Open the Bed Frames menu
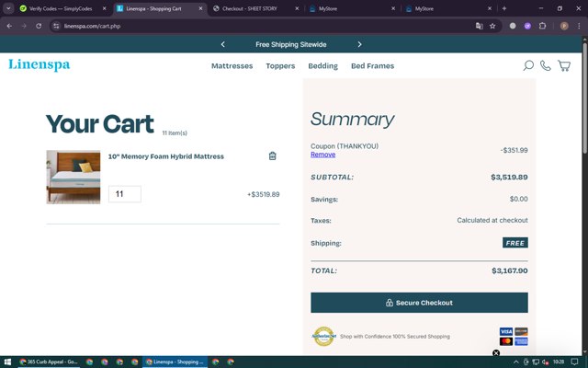 coord(372,65)
